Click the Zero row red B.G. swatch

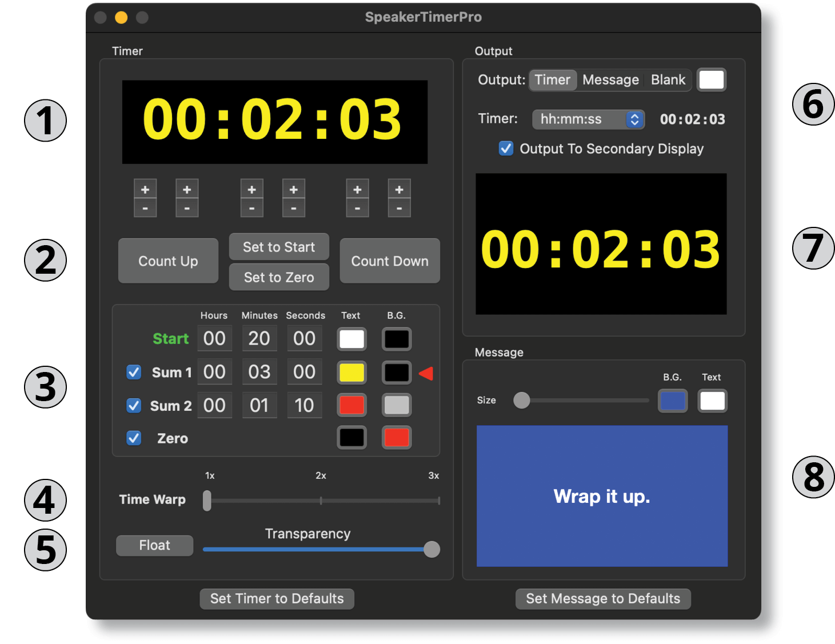(x=397, y=438)
